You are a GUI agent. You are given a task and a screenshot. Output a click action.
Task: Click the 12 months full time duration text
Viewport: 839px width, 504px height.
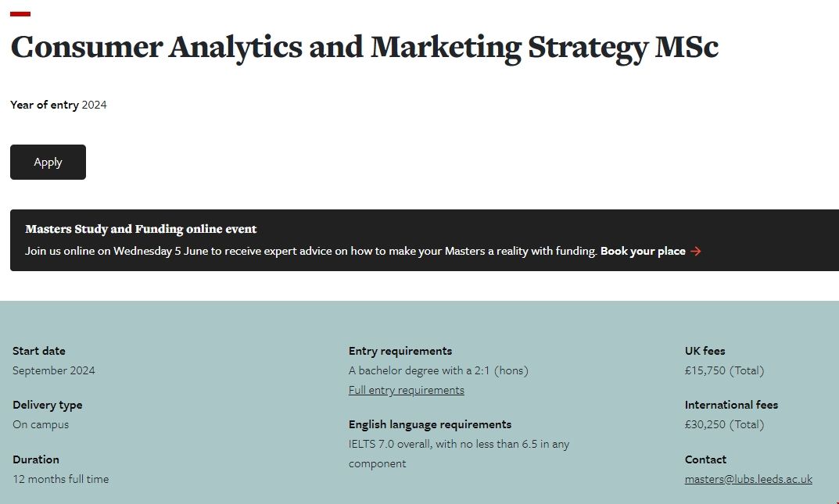pyautogui.click(x=61, y=479)
